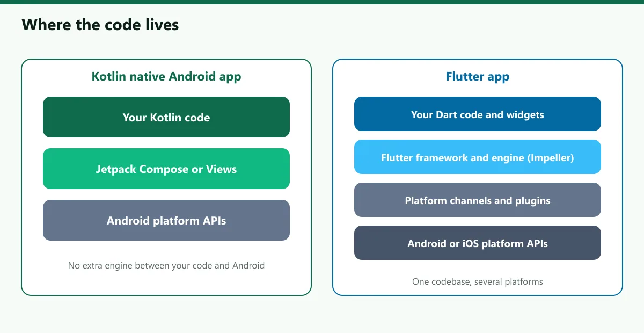The height and width of the screenshot is (333, 644).
Task: Click the 'Android platform APIs' block
Action: click(166, 220)
